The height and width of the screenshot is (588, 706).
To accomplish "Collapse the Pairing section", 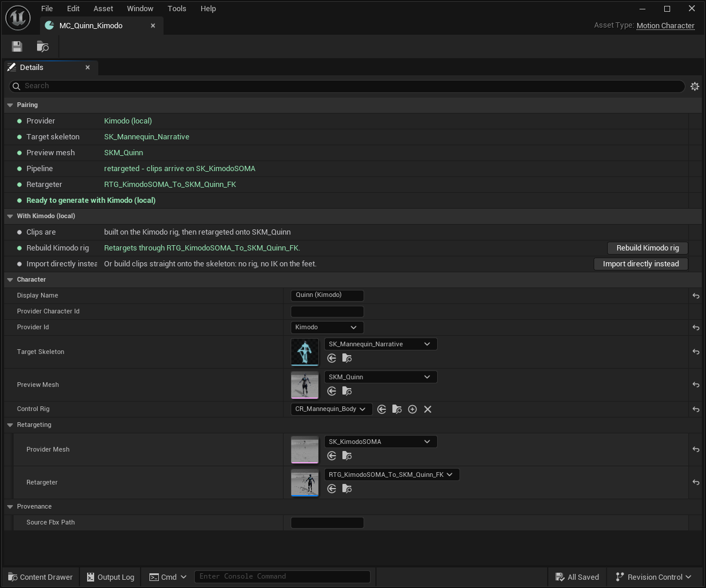I will [x=11, y=105].
